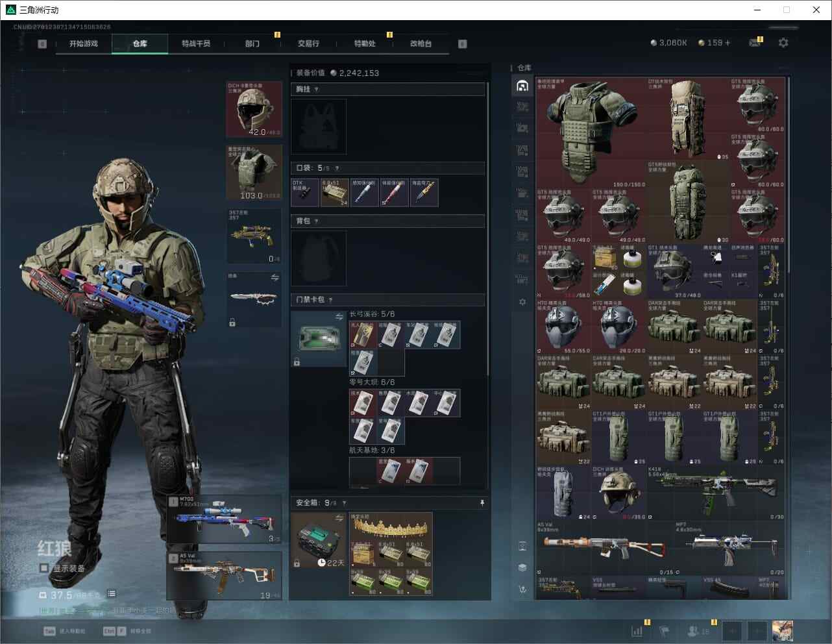Click the plus icon beside 159 currency
This screenshot has height=644, width=832.
[728, 43]
